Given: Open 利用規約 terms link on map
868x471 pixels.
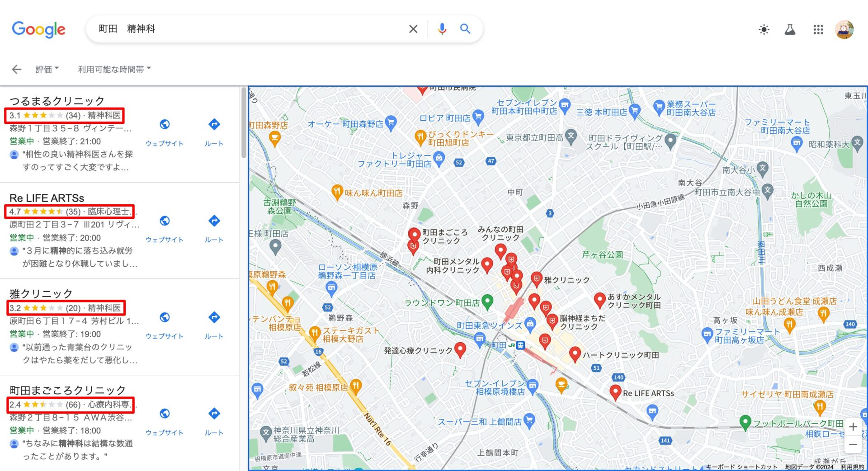Looking at the screenshot, I should 853,467.
